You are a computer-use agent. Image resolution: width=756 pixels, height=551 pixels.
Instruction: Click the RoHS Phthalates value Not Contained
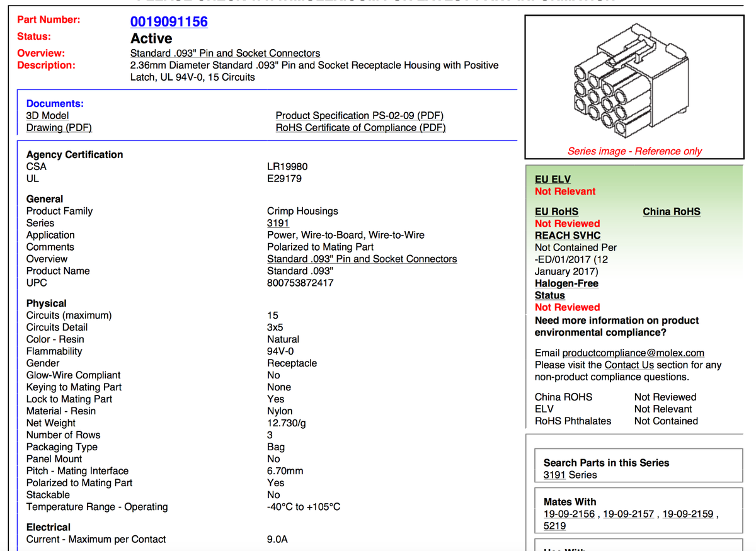666,421
